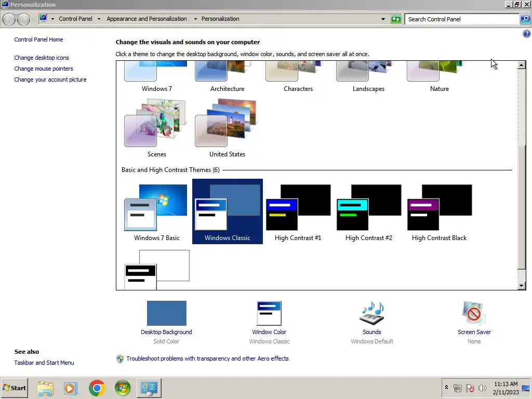Expand dropdown arrow before Control Panel breadcrumb
The width and height of the screenshot is (532, 399).
[52, 19]
